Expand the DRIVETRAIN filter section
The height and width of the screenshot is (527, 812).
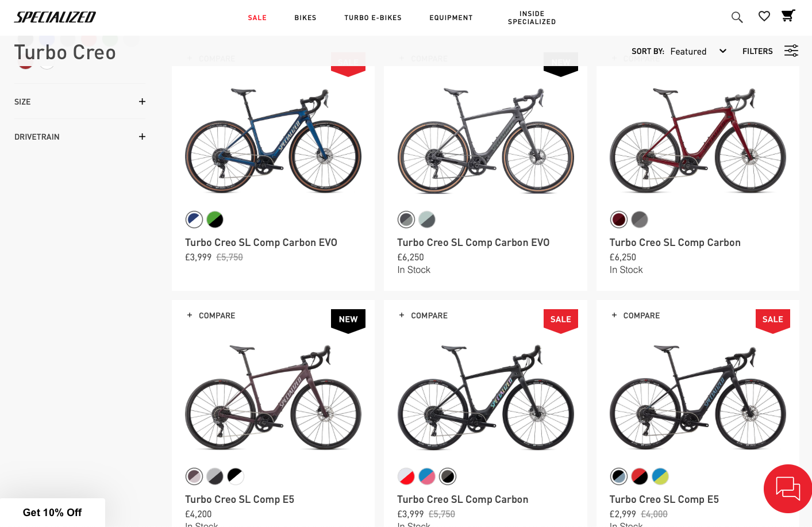coord(37,137)
